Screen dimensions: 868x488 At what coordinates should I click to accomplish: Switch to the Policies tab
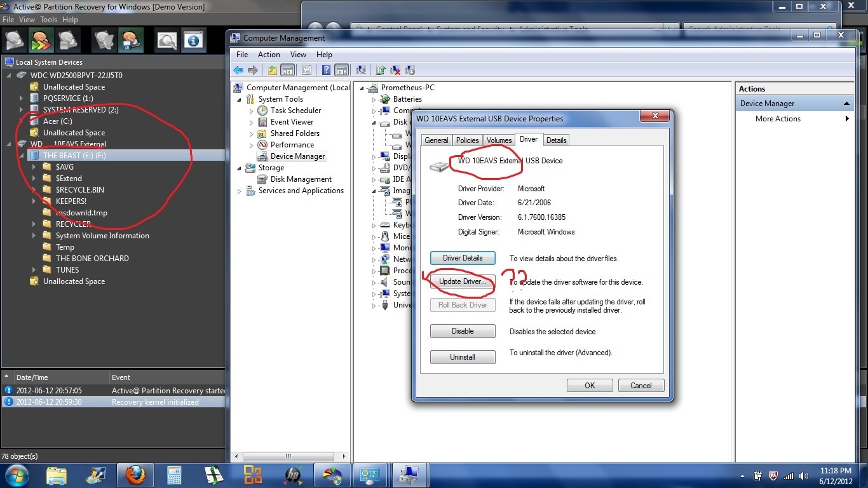click(468, 140)
